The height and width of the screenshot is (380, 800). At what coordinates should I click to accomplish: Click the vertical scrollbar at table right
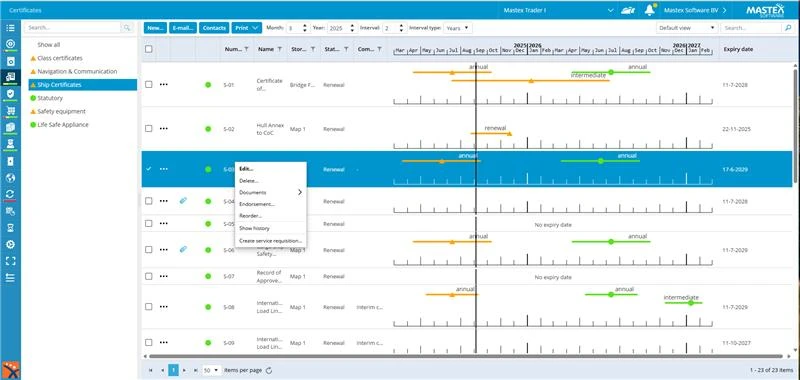[795, 125]
